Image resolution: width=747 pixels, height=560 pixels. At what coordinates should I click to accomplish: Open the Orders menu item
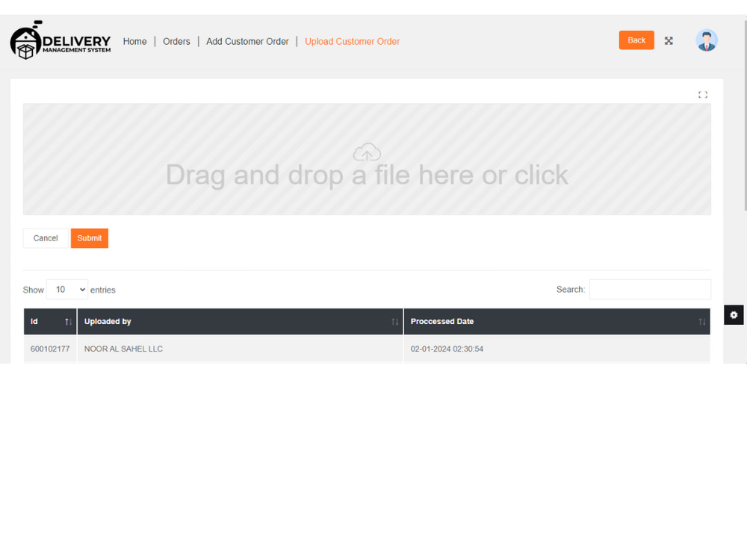176,41
